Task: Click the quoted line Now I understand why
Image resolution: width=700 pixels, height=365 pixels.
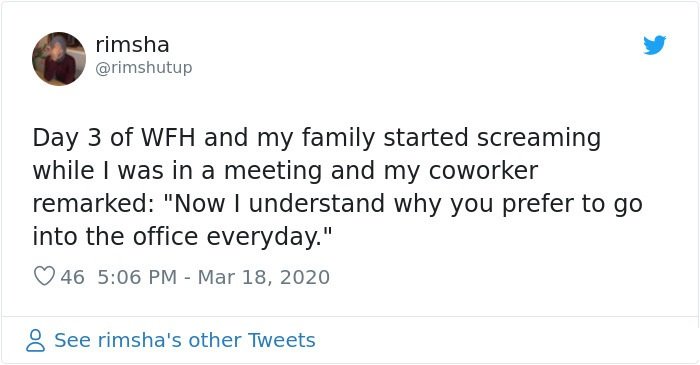Action: 338,204
